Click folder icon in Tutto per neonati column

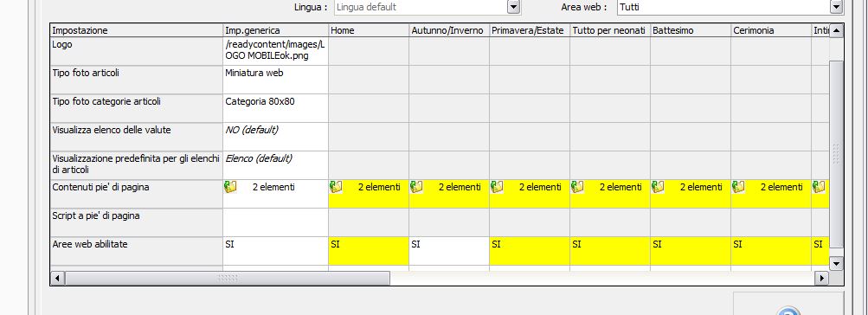577,187
